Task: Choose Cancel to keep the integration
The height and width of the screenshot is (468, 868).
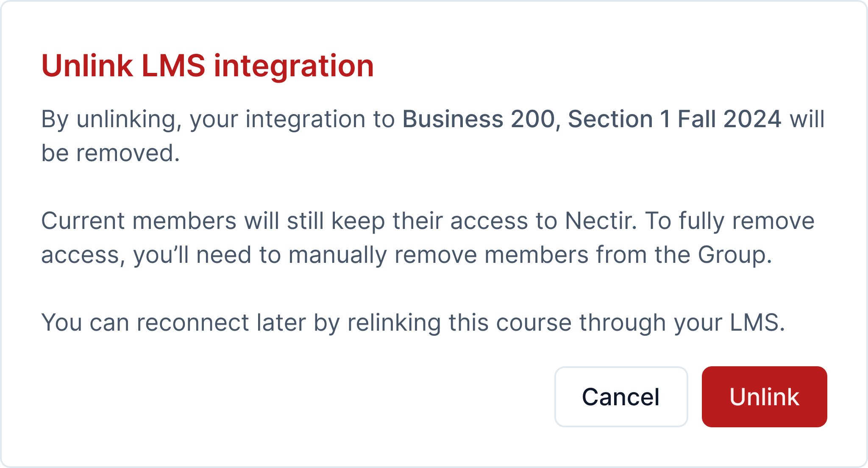Action: click(x=620, y=397)
